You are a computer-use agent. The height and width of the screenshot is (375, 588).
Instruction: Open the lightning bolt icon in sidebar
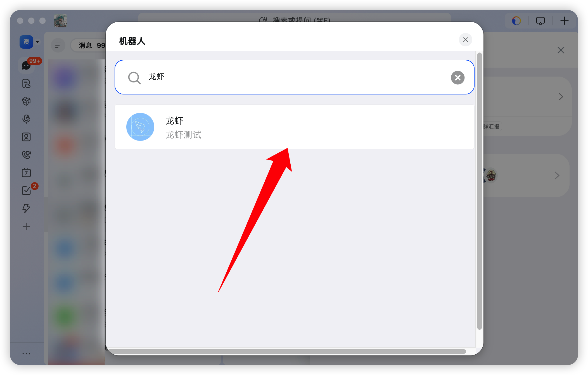26,208
